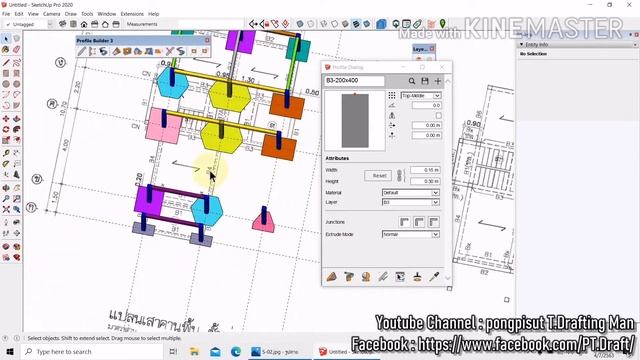Select the Follow Me tool
640x360 pixels.
point(16,129)
